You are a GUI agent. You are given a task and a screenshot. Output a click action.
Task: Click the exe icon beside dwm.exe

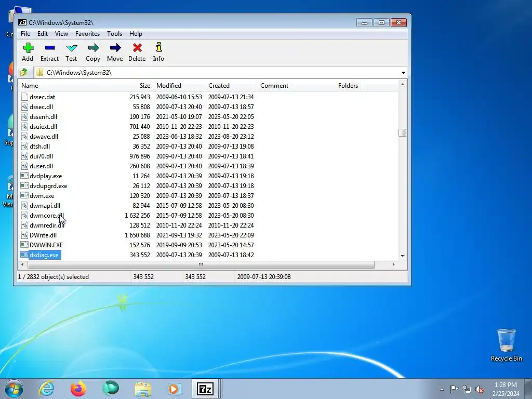coord(24,195)
